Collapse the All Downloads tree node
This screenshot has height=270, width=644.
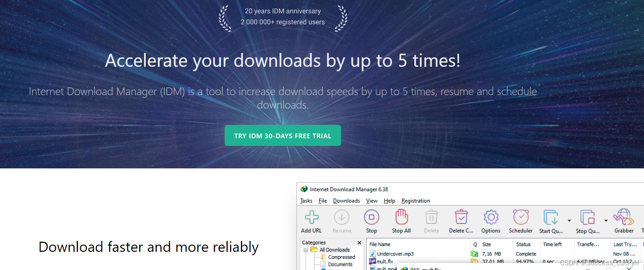click(306, 250)
